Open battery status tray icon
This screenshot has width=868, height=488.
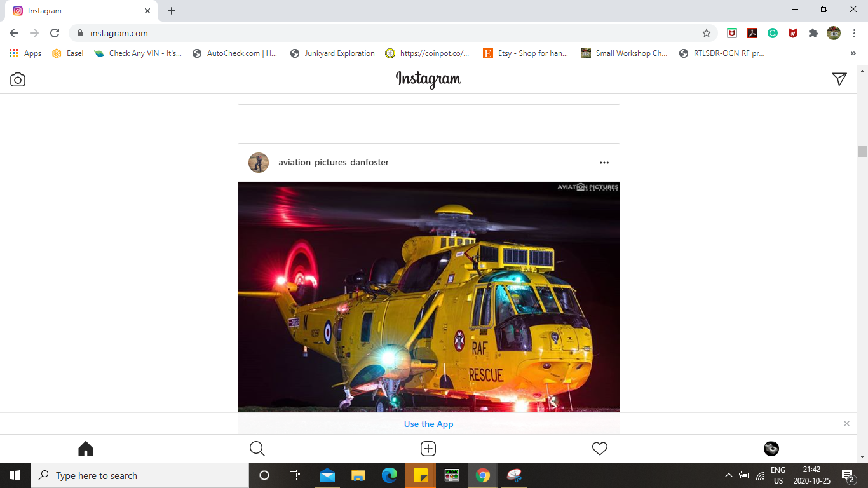coord(743,475)
